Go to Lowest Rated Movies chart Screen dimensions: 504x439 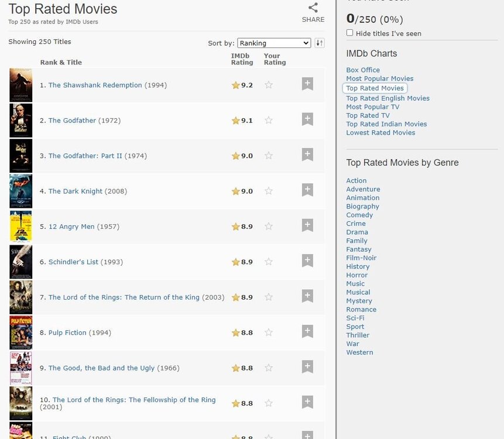pos(380,132)
